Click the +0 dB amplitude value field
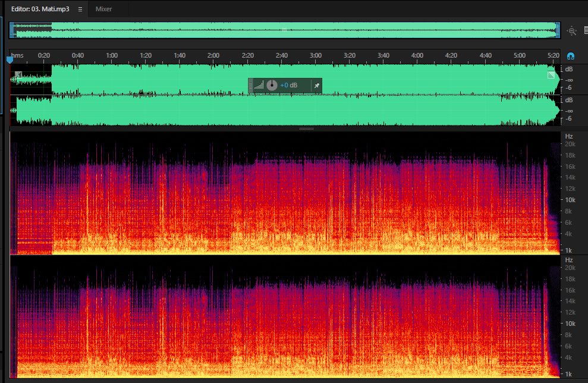Screen dimensions: 588x383 tap(289, 85)
